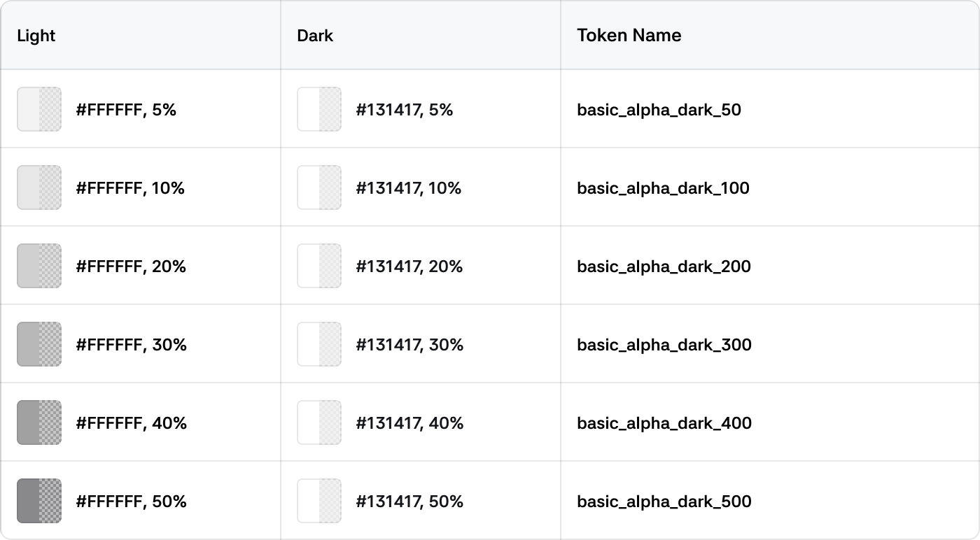980x540 pixels.
Task: Select the light swatch beside #FFFFFF, 10%
Action: pos(39,187)
